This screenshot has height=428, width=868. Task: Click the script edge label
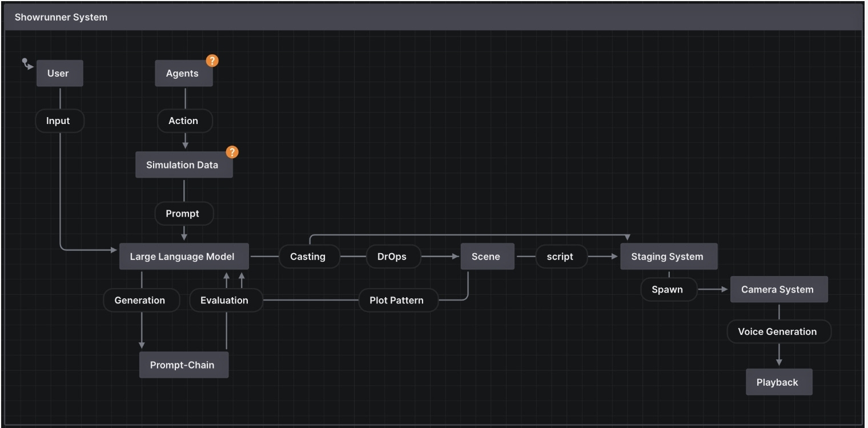click(561, 257)
